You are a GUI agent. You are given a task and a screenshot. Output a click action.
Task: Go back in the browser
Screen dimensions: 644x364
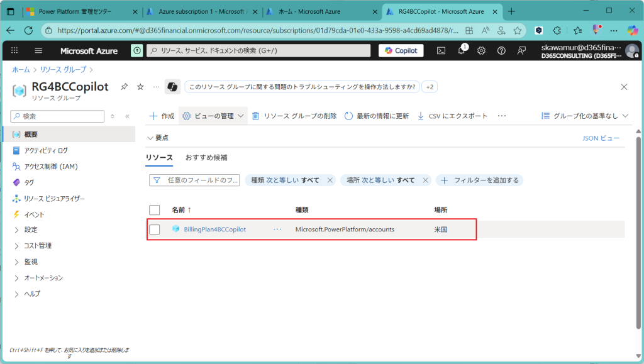11,30
